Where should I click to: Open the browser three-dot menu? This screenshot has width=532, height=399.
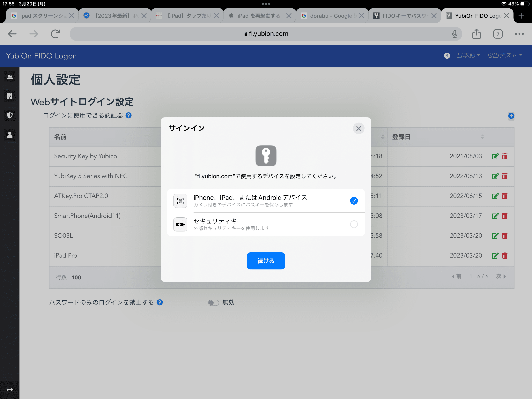point(519,34)
